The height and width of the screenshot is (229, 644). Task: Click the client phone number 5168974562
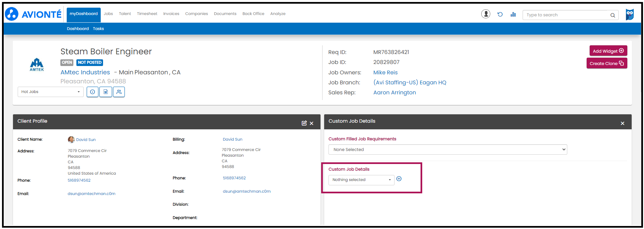pyautogui.click(x=79, y=180)
